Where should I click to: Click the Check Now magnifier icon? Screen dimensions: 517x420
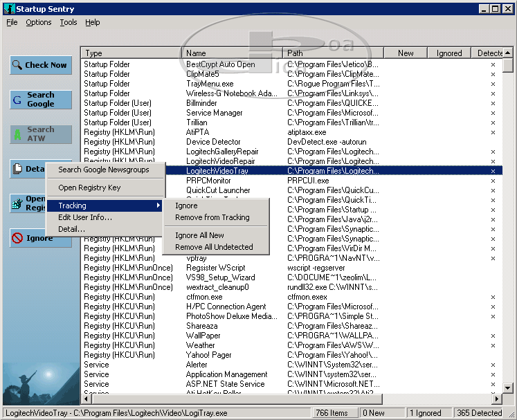17,65
